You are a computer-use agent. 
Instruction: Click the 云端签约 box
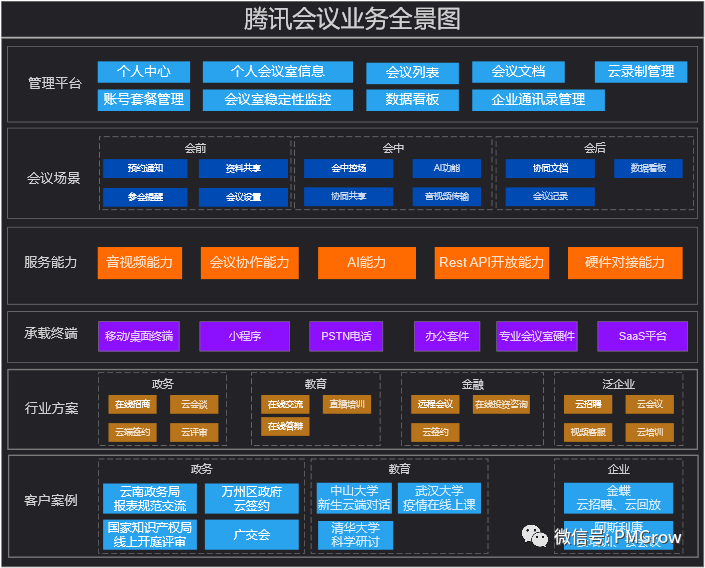[132, 433]
